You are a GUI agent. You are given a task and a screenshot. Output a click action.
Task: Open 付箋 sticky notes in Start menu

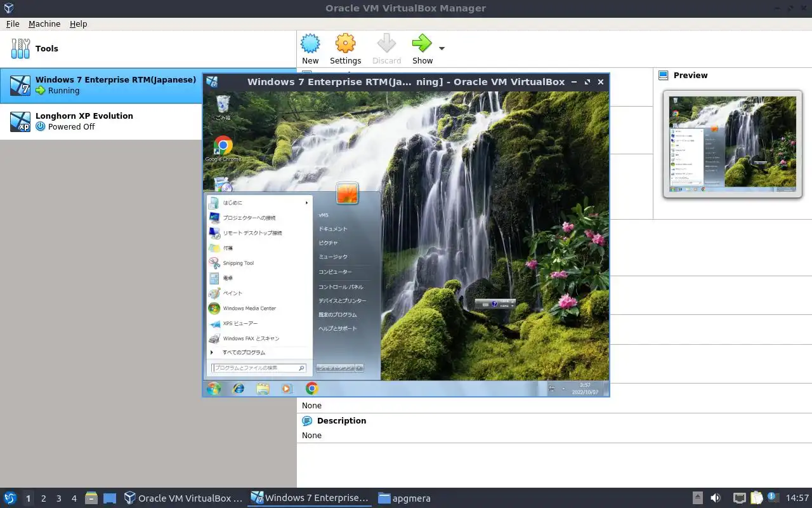(x=259, y=248)
